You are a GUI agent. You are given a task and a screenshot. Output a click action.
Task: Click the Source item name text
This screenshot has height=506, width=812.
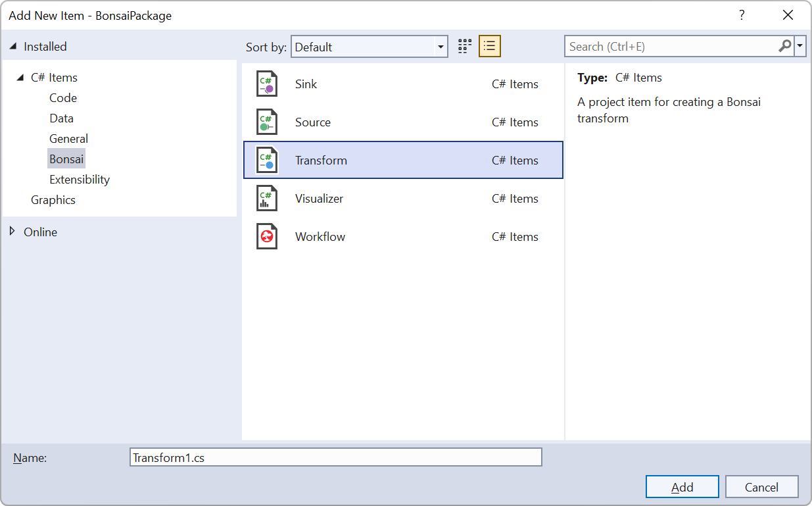[x=313, y=122]
